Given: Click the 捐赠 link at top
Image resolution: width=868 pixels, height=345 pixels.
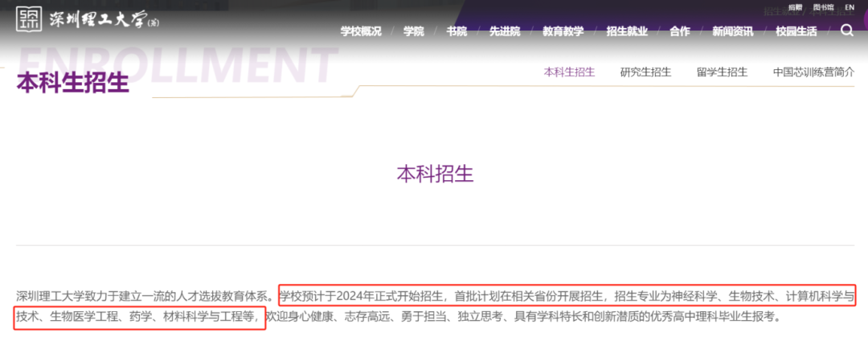Looking at the screenshot, I should click(x=796, y=7).
